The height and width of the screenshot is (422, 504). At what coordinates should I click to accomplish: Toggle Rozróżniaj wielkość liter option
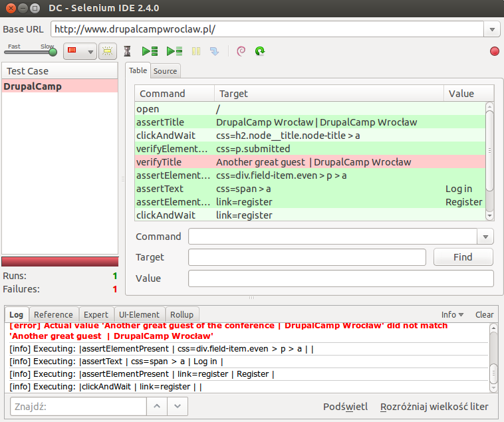(434, 407)
